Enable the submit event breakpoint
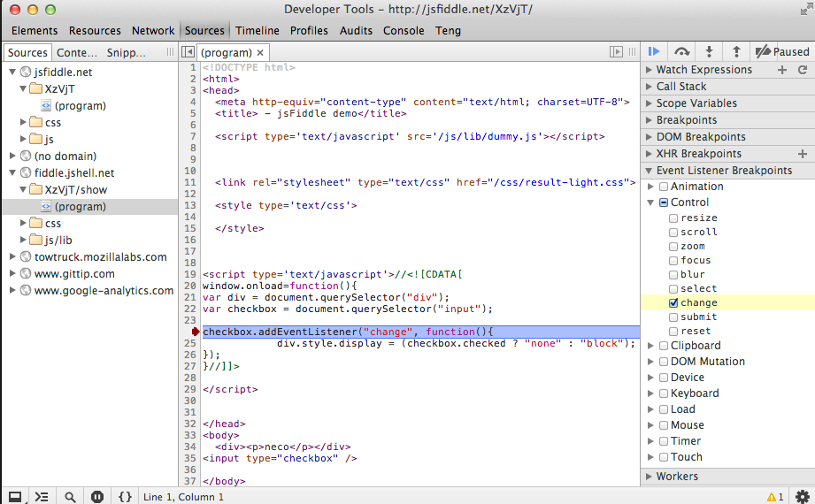Screen dimensions: 815x504 pos(673,317)
